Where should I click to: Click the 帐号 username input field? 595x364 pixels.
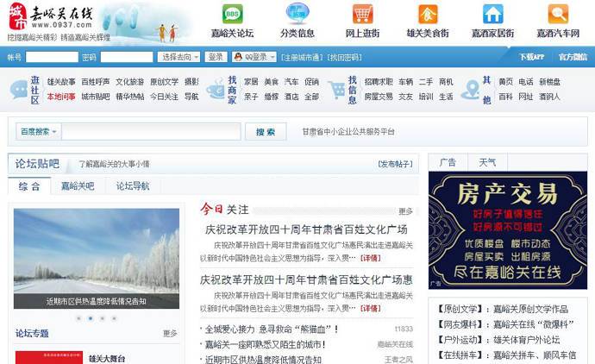[52, 57]
